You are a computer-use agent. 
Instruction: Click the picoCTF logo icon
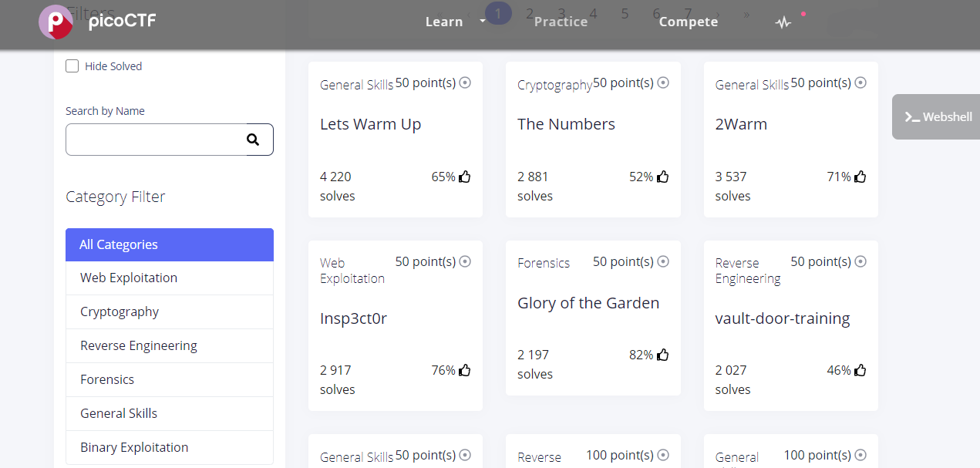[56, 22]
